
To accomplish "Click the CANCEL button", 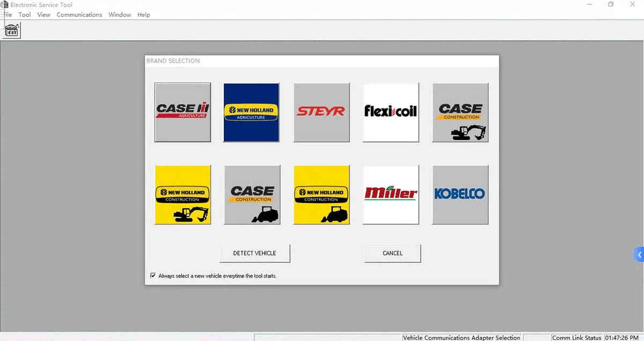I will [392, 253].
